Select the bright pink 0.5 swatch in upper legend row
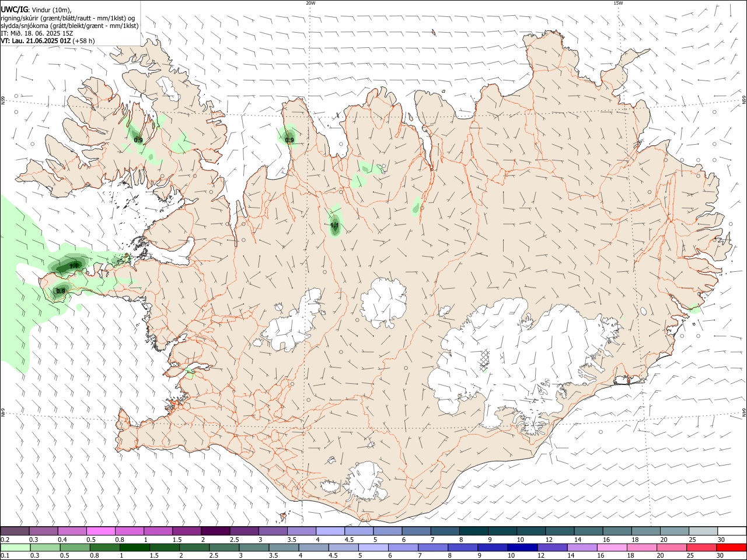Screen dimensions: 747x560 pos(100,531)
